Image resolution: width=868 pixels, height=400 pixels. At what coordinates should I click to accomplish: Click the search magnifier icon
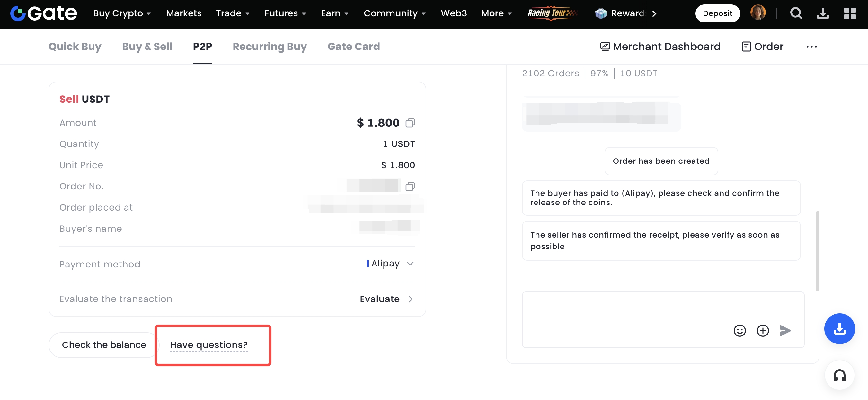point(796,13)
